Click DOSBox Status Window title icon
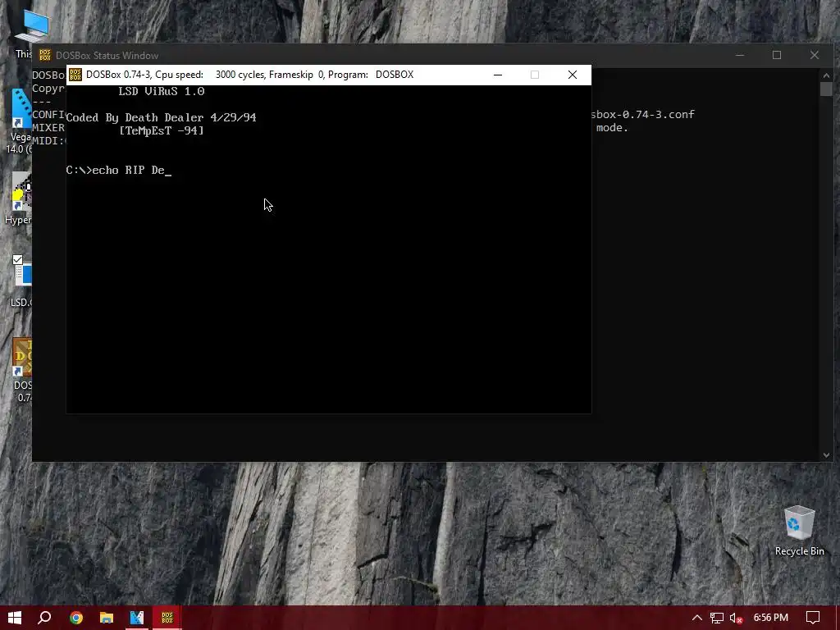The height and width of the screenshot is (630, 840). coord(45,55)
